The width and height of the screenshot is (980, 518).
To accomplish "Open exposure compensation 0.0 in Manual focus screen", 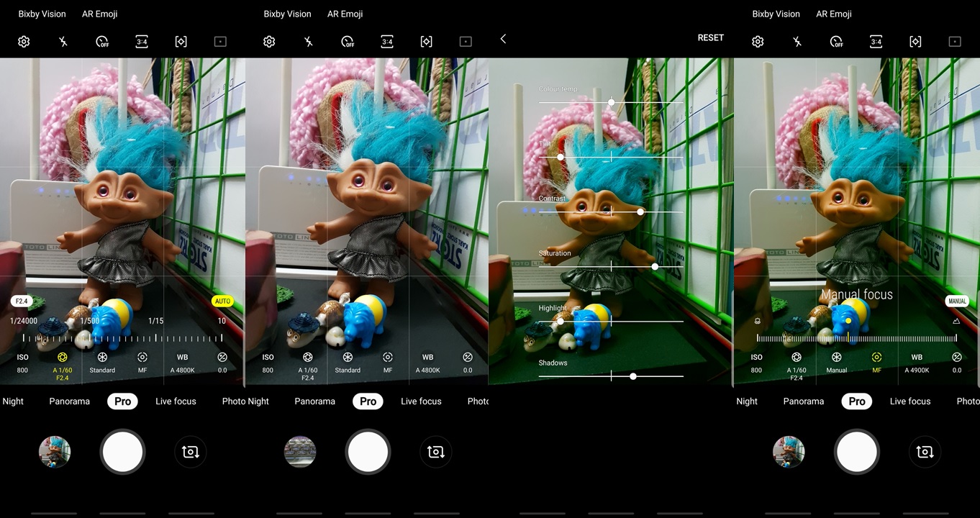I will (956, 363).
